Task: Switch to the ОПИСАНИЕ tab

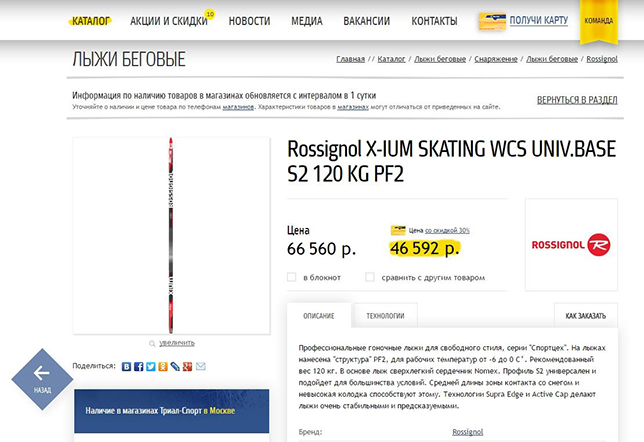Action: [x=319, y=315]
